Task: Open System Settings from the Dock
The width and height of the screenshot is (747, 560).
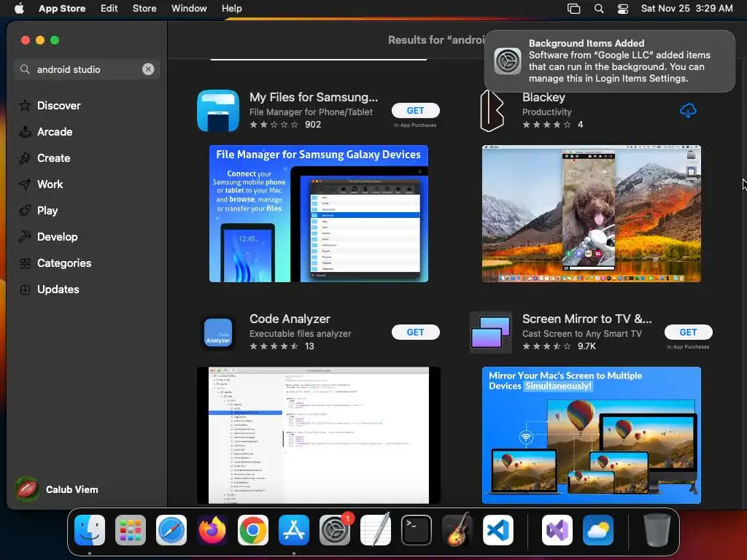Action: pyautogui.click(x=335, y=530)
